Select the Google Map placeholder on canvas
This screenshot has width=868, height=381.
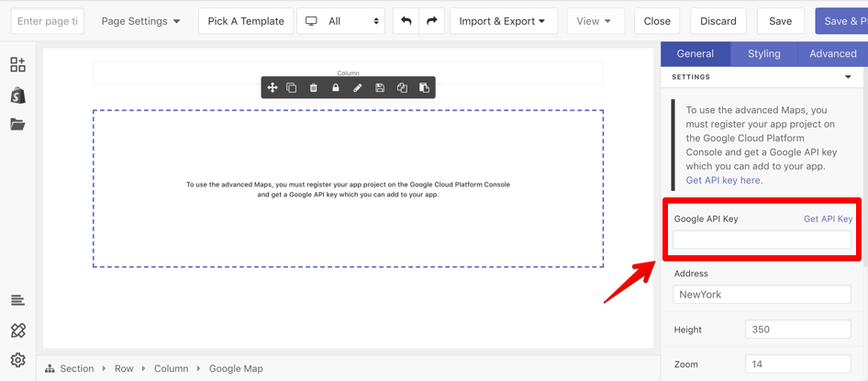(348, 189)
